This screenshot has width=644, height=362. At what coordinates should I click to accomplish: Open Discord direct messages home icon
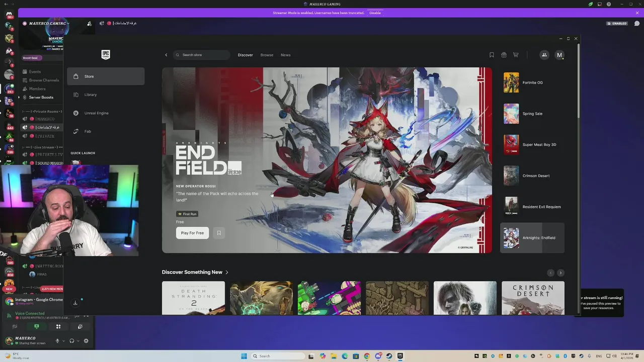[9, 14]
